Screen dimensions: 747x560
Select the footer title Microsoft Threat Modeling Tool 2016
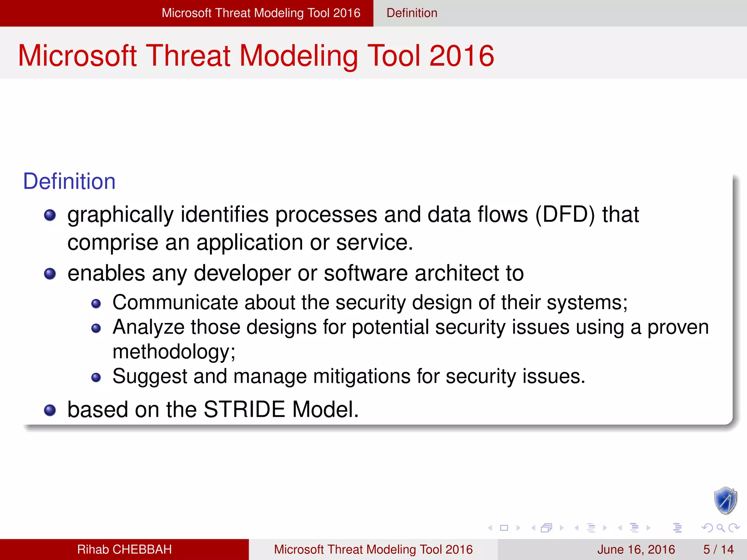click(373, 549)
